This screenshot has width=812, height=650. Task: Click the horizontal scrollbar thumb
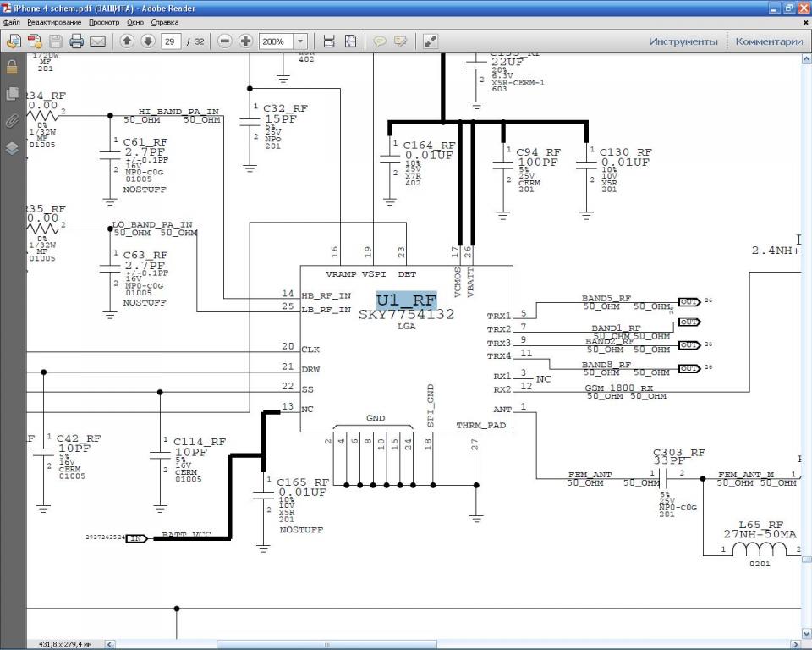[x=326, y=644]
